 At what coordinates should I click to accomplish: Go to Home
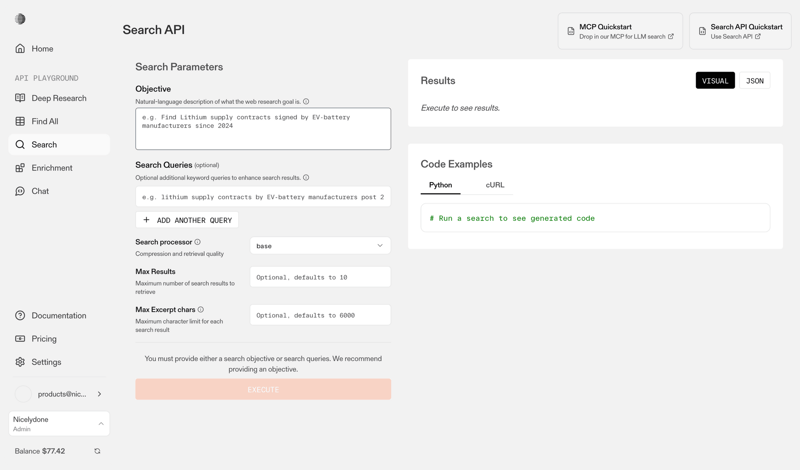click(59, 48)
